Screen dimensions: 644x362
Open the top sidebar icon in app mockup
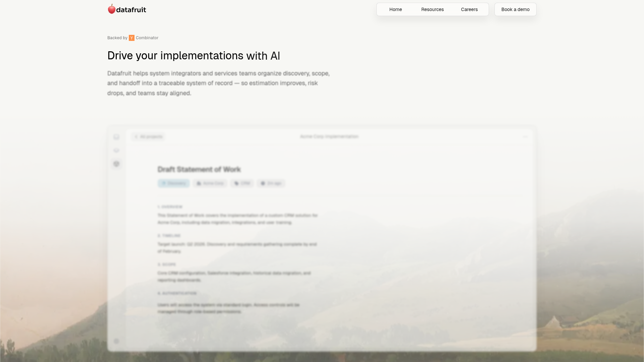pos(116,137)
